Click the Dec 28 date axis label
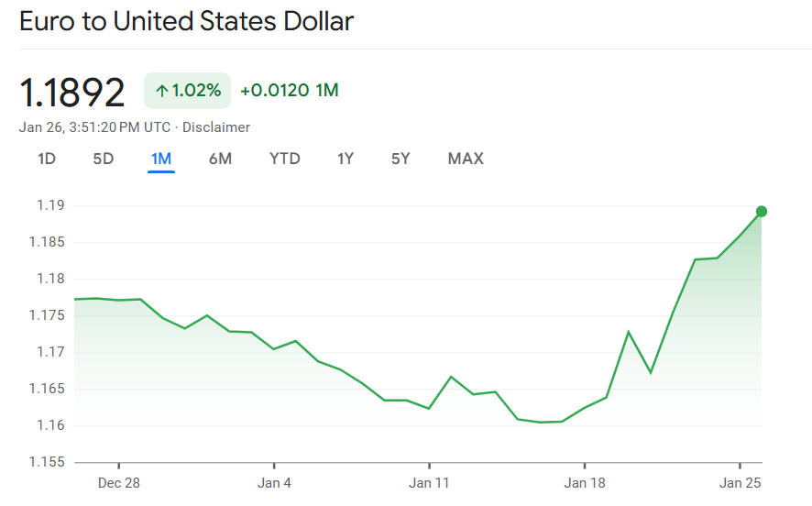Viewport: 812px width, 506px height. pos(118,482)
